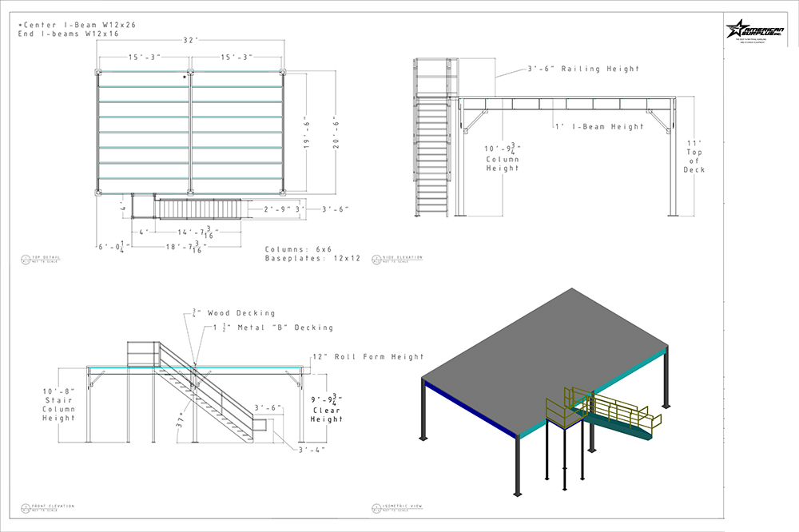Select the "1' I-Beam Height" label
The height and width of the screenshot is (532, 799).
click(600, 126)
